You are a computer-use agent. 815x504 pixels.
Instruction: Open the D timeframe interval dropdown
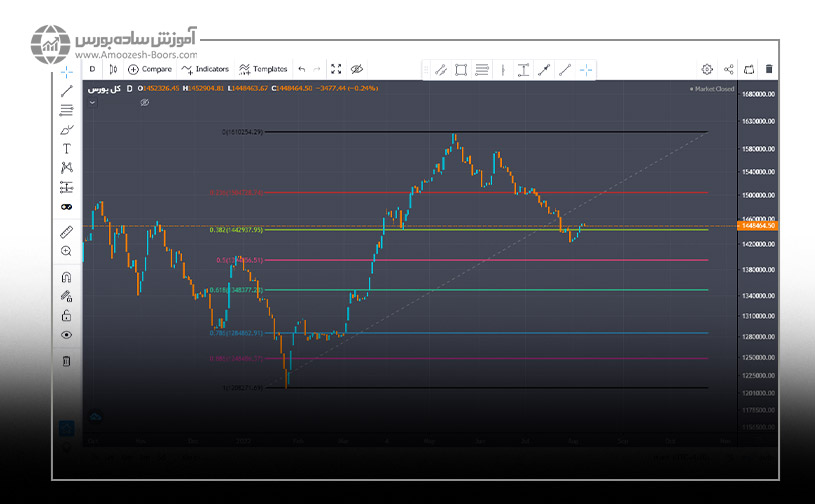pos(92,69)
